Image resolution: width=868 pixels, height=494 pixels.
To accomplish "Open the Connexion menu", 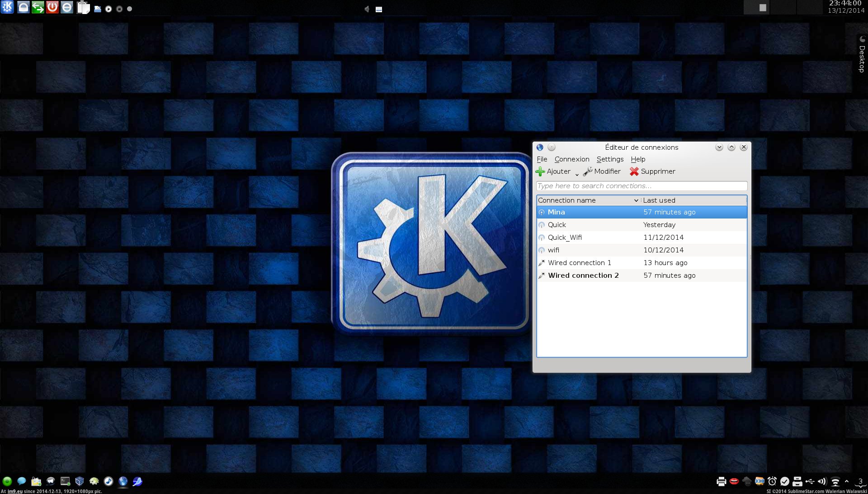I will pyautogui.click(x=572, y=159).
